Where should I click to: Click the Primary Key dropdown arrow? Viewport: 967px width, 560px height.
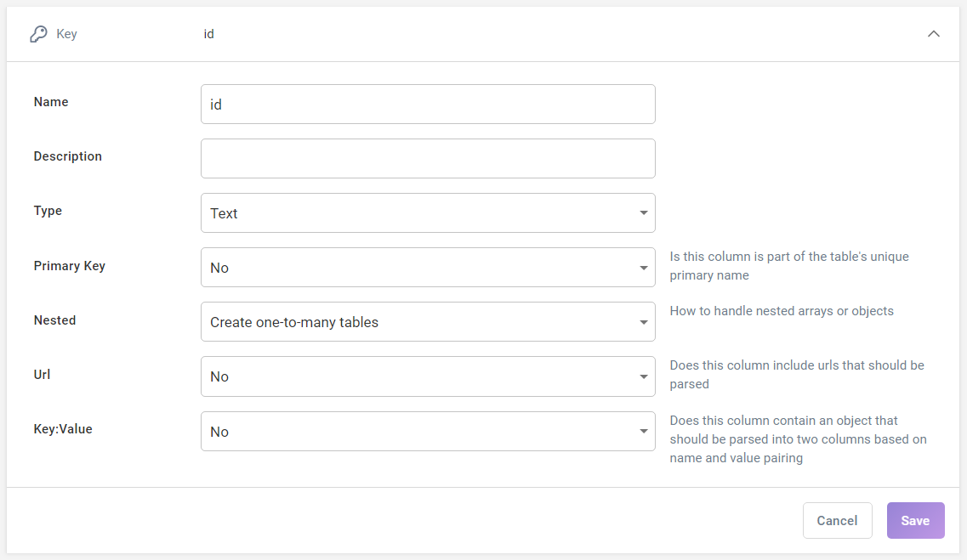tap(644, 267)
